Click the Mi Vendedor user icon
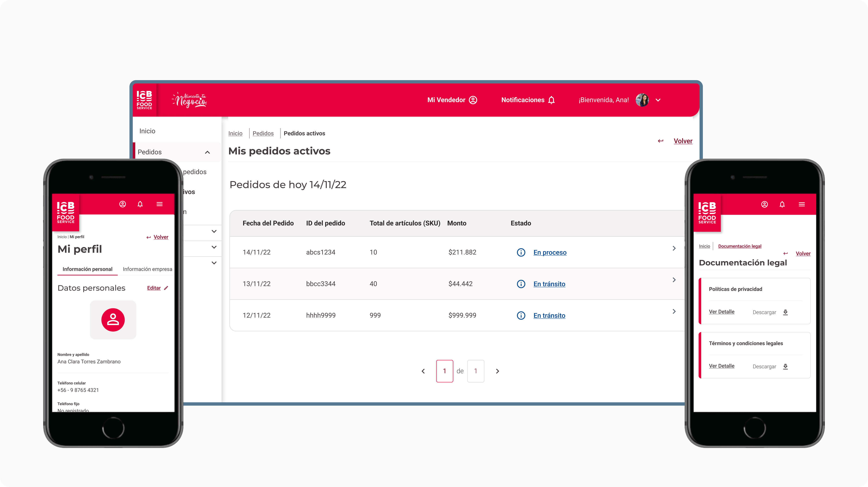 point(473,100)
